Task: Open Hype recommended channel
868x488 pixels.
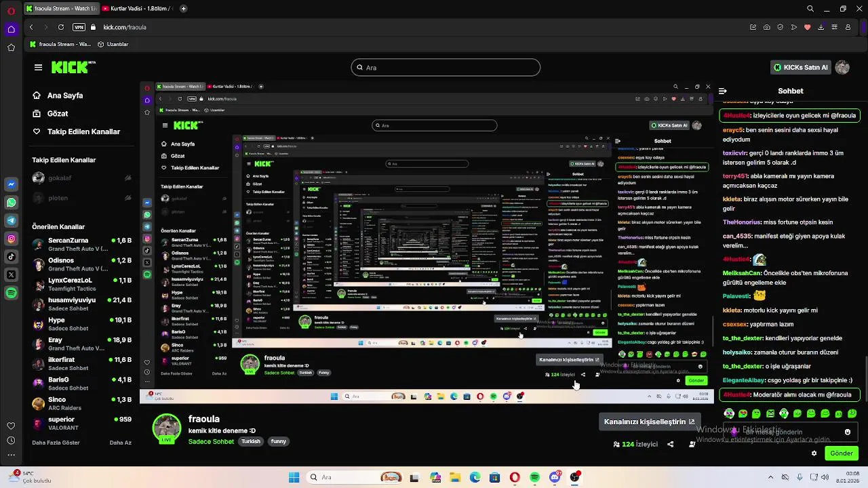Action: (82, 324)
